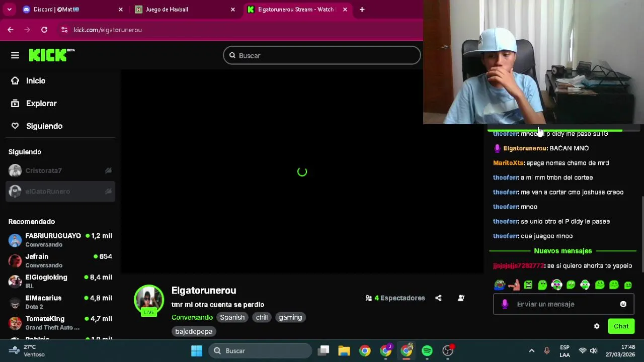Click the Elgatorunerou channel name
644x362 pixels.
point(204,290)
